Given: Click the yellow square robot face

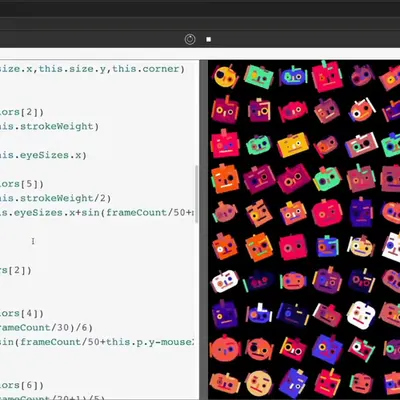Looking at the screenshot, I should pyautogui.click(x=293, y=145).
